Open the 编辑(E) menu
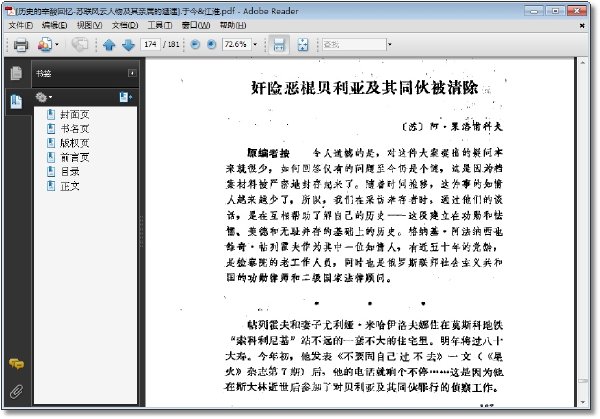Screen dimensions: 600x419 pos(54,25)
